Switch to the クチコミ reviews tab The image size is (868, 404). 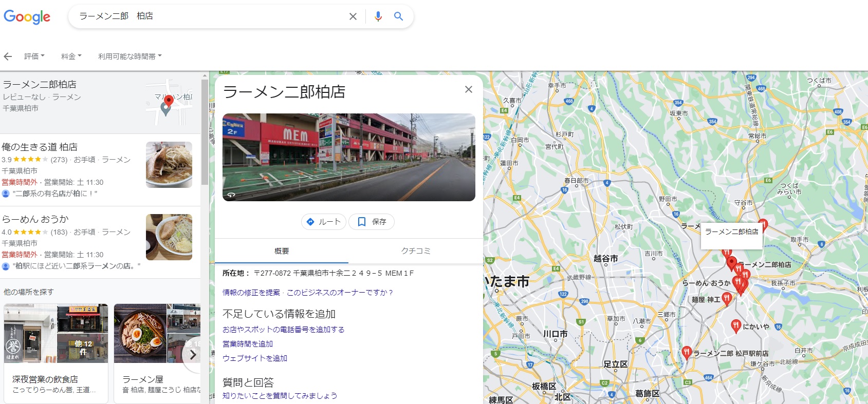pyautogui.click(x=416, y=251)
